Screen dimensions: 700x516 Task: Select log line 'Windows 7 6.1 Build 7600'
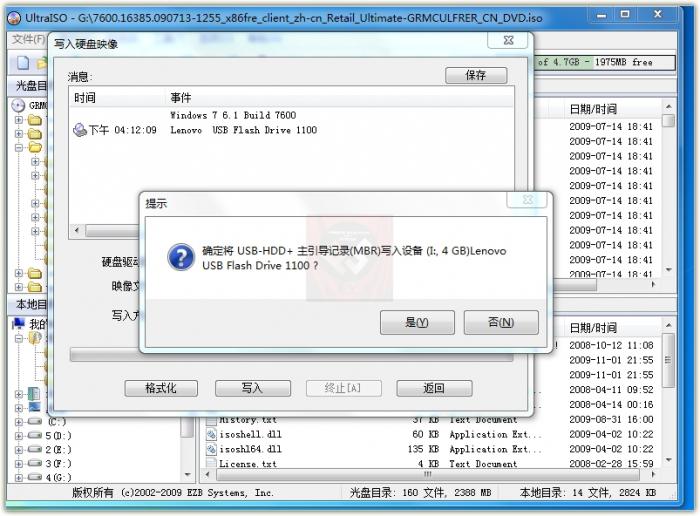(x=233, y=115)
